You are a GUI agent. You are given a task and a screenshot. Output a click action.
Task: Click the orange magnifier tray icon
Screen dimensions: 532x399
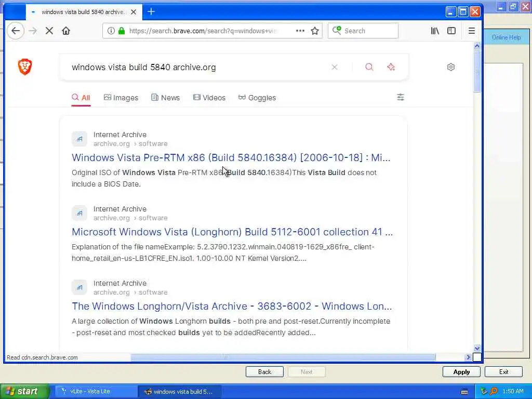[494, 392]
